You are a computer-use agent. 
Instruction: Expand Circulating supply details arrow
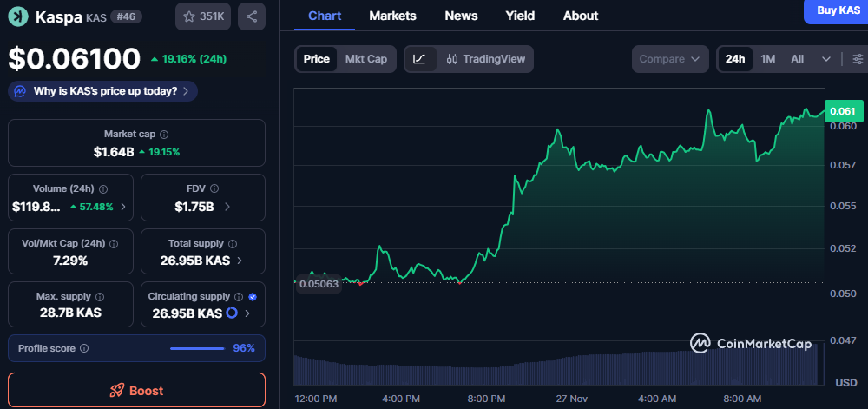[247, 313]
